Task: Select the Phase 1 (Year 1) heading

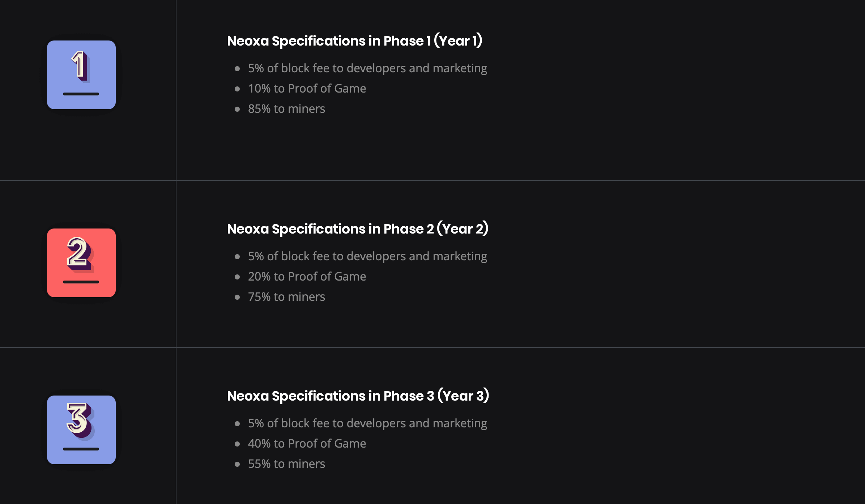Action: [354, 41]
